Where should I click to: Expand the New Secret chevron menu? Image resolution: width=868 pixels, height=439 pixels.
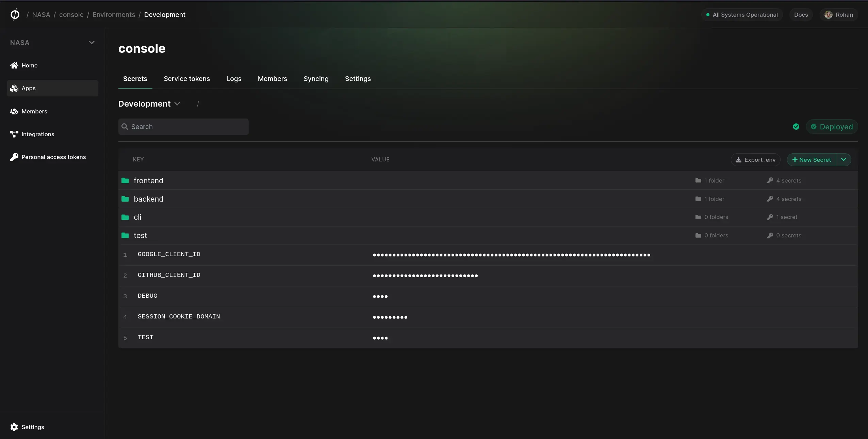[844, 160]
